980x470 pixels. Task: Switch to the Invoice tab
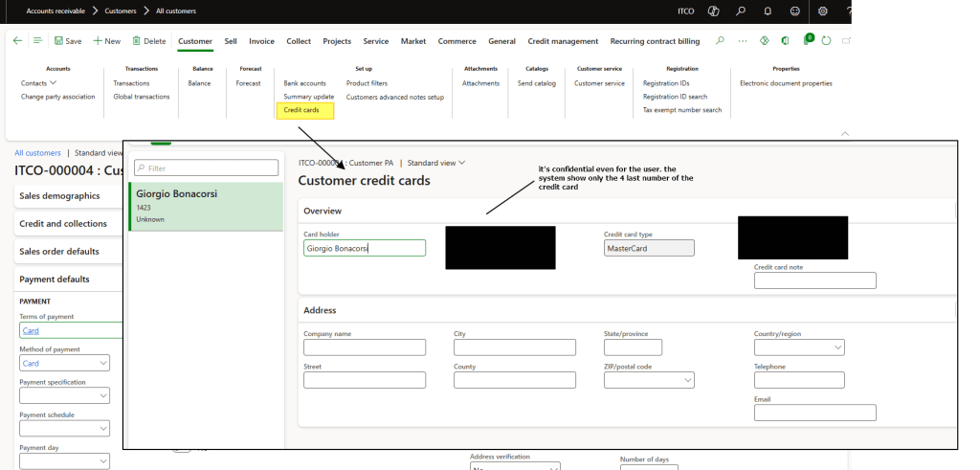coord(261,41)
